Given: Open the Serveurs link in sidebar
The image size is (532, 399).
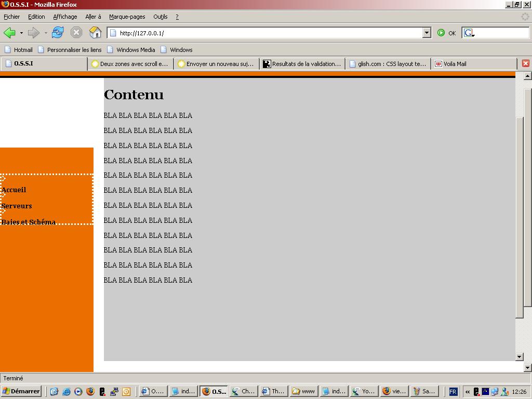Looking at the screenshot, I should pyautogui.click(x=17, y=206).
